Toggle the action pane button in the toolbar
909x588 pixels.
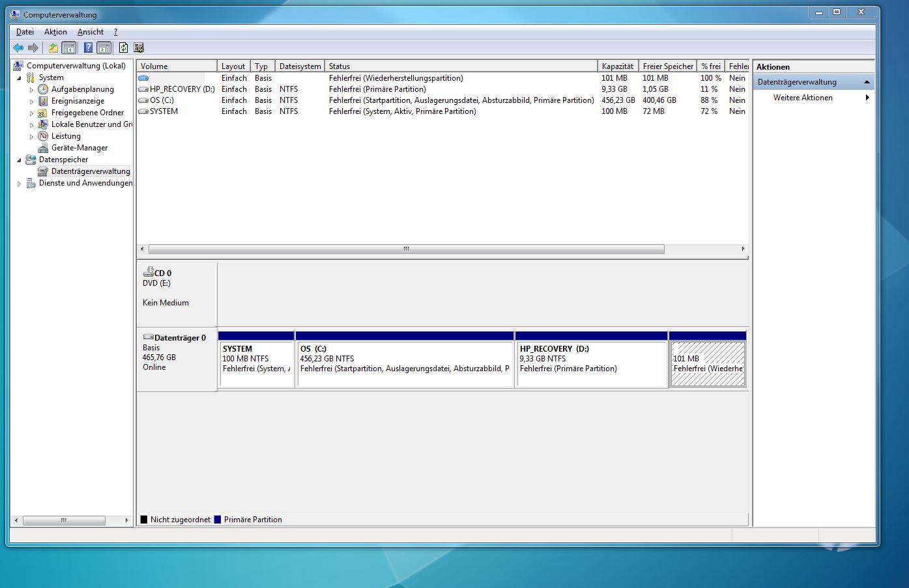click(x=104, y=48)
